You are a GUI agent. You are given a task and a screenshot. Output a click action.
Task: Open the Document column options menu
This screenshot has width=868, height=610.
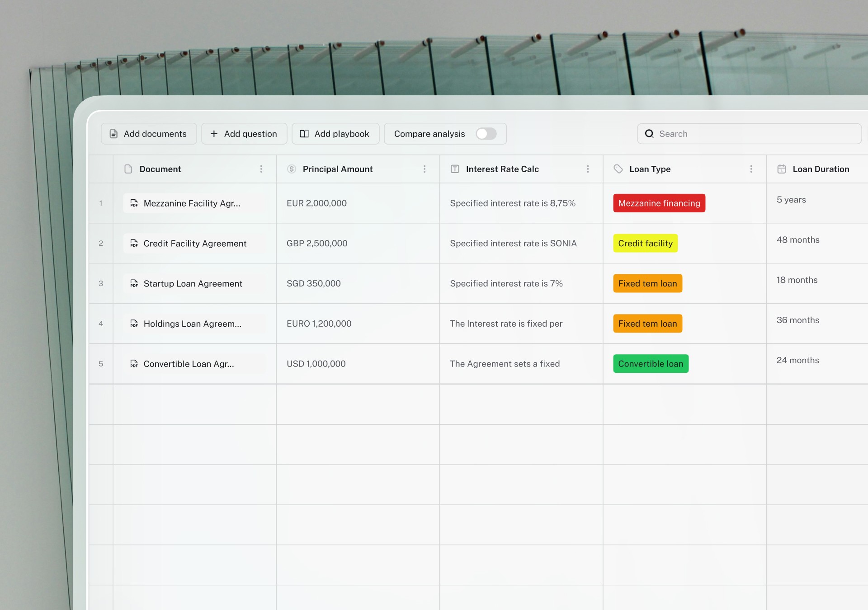click(261, 169)
